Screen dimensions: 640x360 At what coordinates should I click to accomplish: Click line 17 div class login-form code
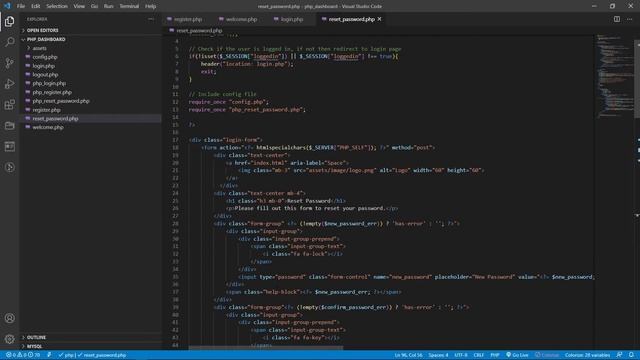click(x=226, y=140)
